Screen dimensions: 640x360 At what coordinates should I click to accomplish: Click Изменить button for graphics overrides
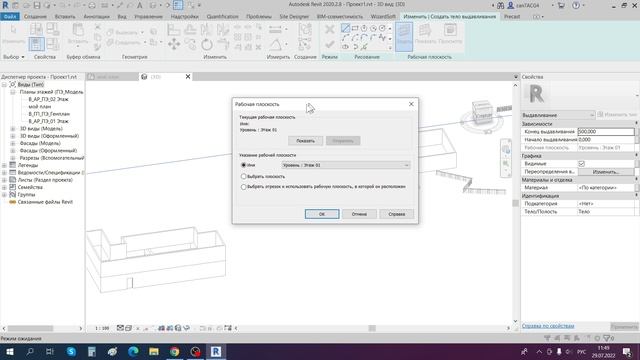[x=606, y=172]
